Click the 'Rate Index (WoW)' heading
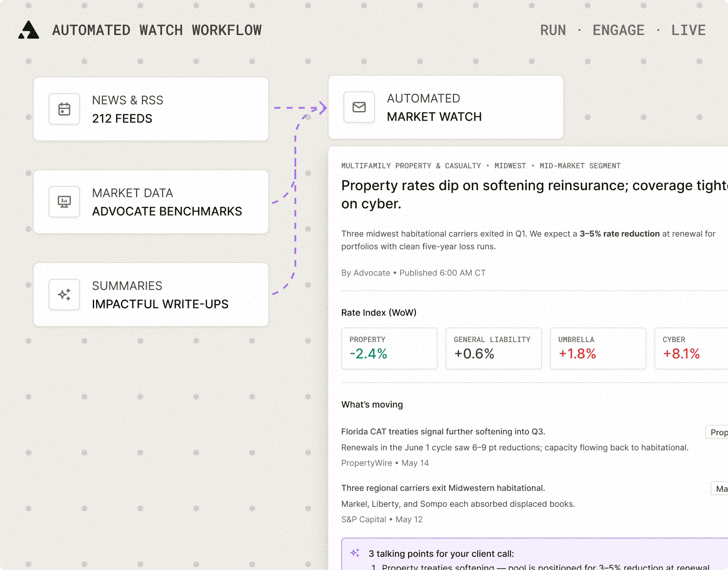 (379, 313)
